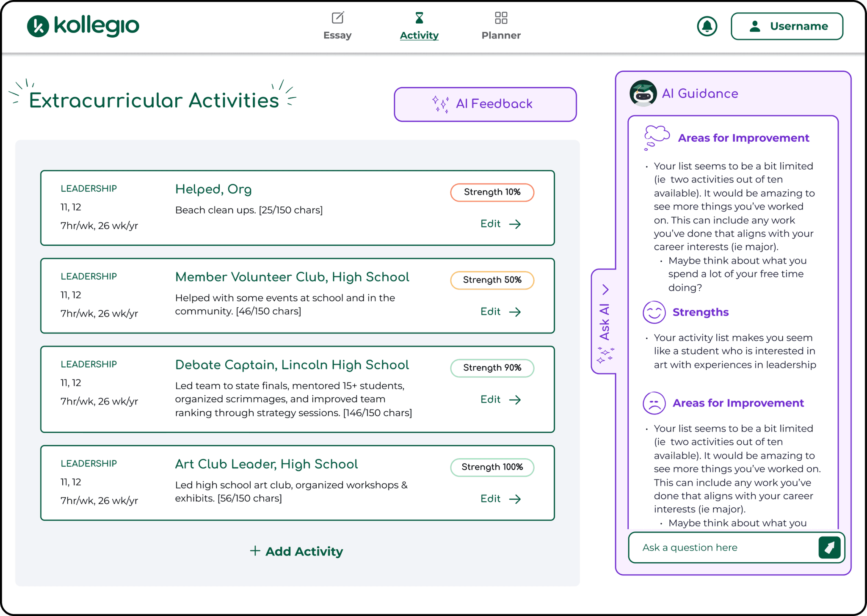
Task: Click the AI Feedback button
Action: 485,104
